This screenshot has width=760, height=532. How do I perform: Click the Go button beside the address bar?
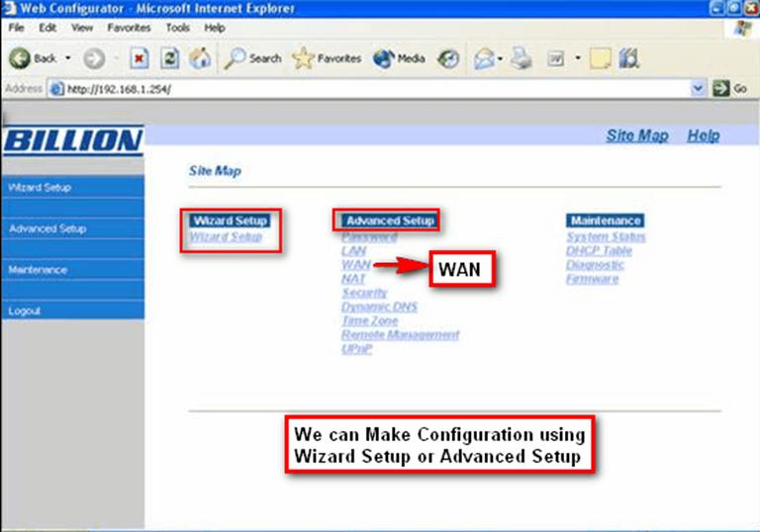pyautogui.click(x=729, y=88)
